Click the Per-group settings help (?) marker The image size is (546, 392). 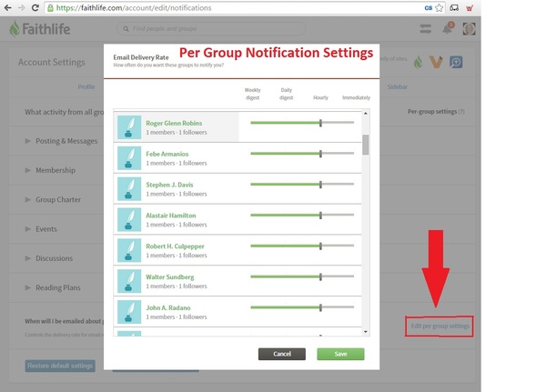pyautogui.click(x=461, y=112)
